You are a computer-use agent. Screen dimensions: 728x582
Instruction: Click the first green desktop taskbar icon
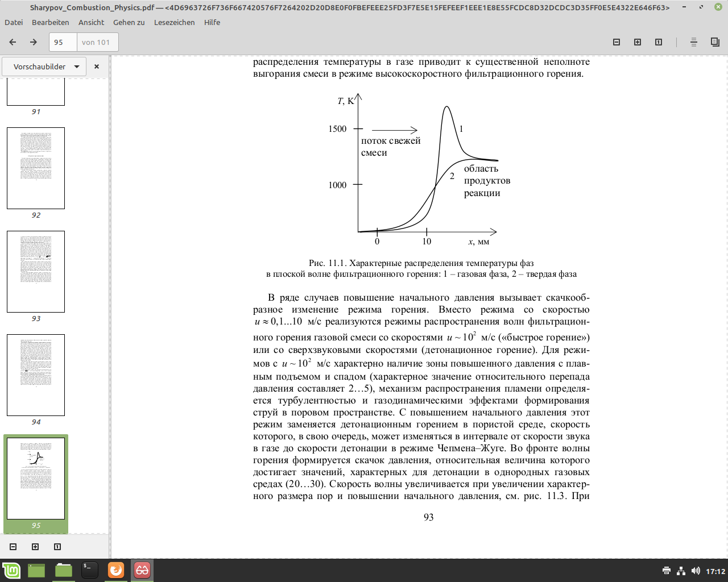(36, 570)
